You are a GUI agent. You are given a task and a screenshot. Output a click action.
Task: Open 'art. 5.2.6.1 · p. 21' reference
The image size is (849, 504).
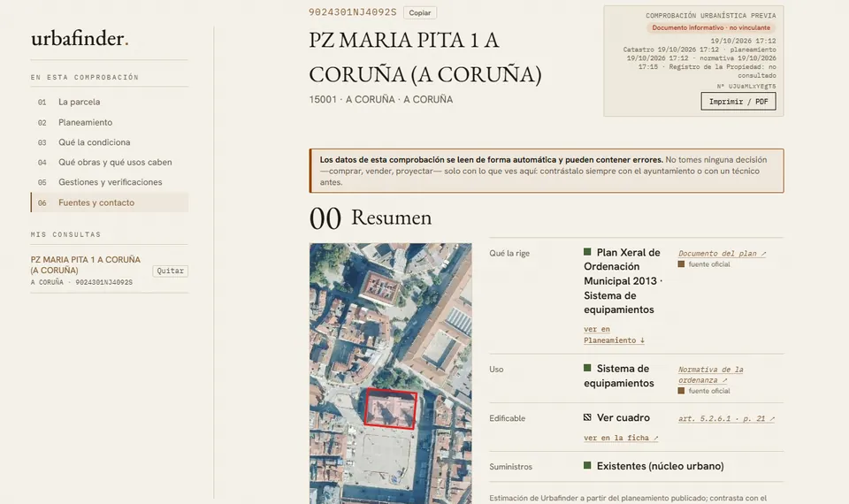tap(726, 418)
